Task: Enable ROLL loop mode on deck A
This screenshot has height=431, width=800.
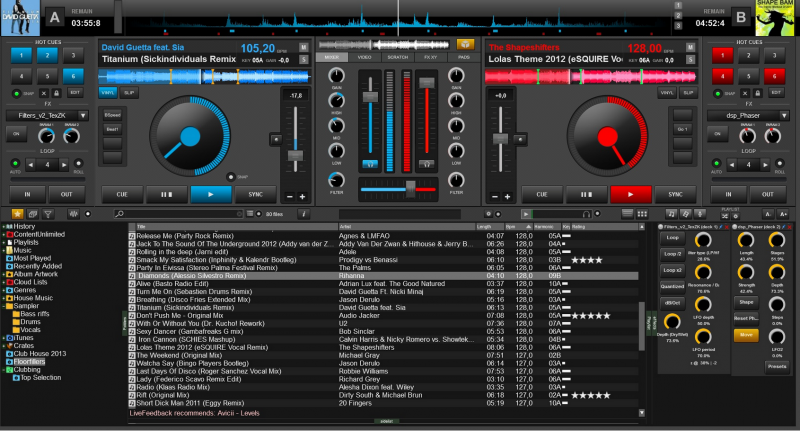Action: coord(79,163)
